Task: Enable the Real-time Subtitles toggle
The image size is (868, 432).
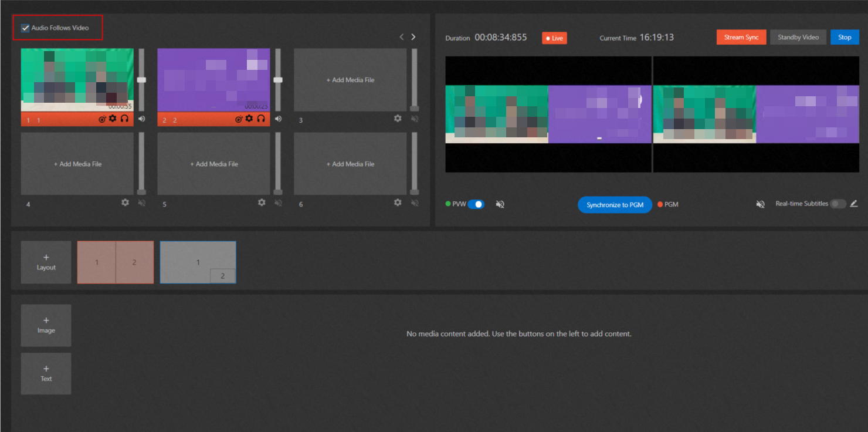Action: point(838,204)
